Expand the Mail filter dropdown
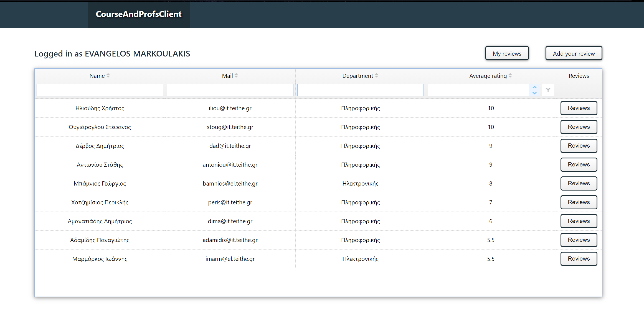Screen dimensions: 644x329 230,89
